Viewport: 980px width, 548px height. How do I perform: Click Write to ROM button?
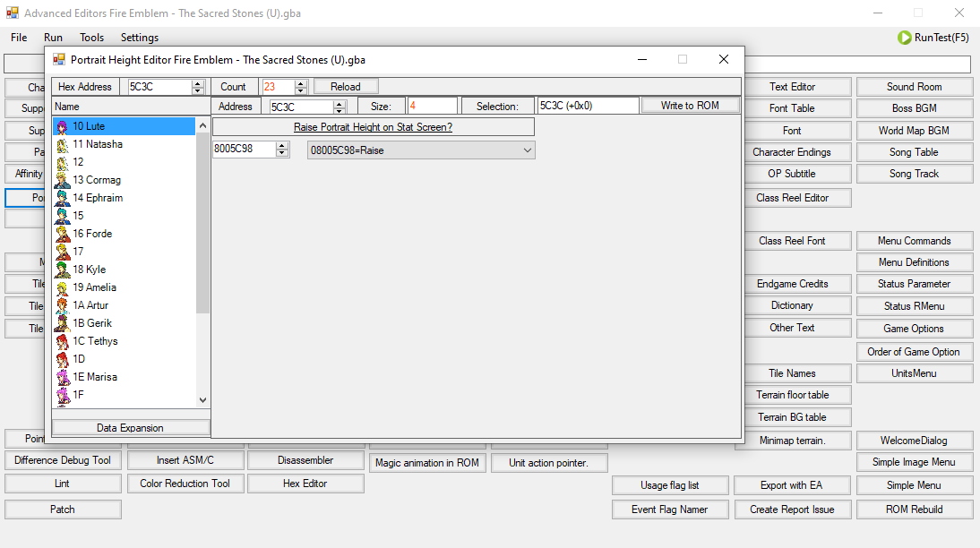click(690, 106)
